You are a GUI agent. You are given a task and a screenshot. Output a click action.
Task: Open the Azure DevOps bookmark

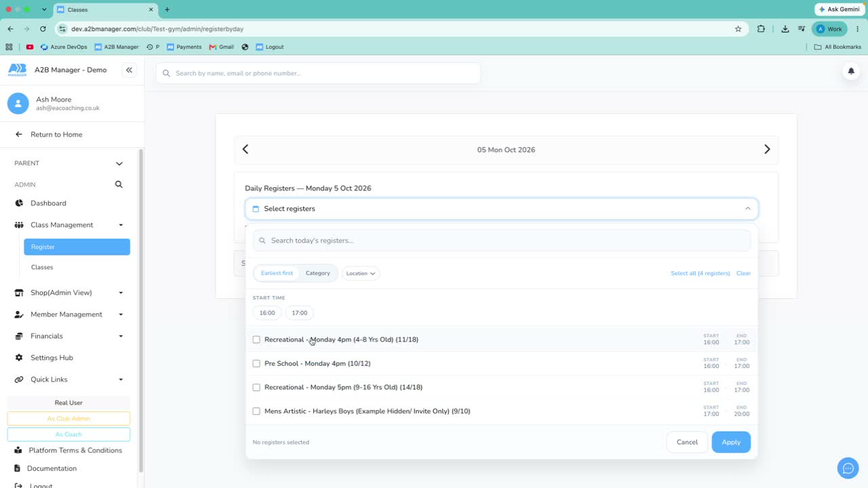64,47
